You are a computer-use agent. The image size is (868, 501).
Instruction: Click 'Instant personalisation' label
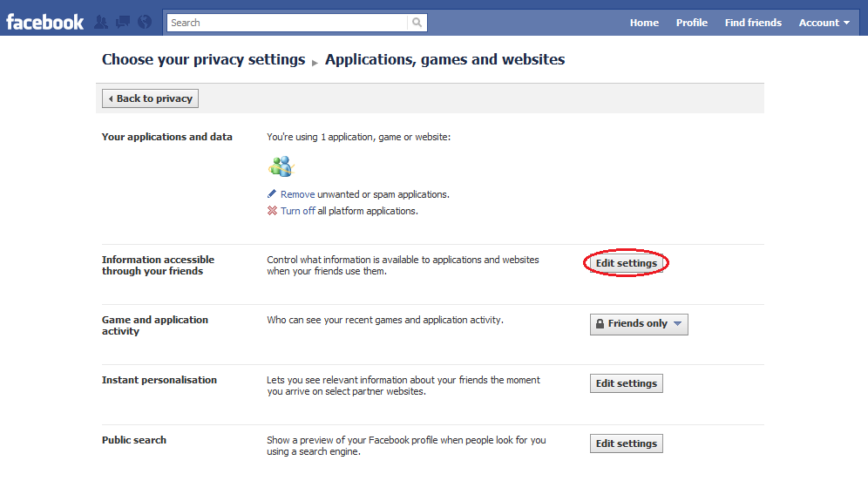coord(159,380)
